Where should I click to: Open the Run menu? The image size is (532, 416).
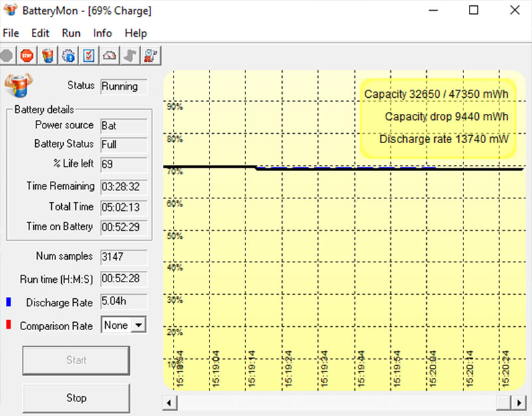tap(70, 33)
